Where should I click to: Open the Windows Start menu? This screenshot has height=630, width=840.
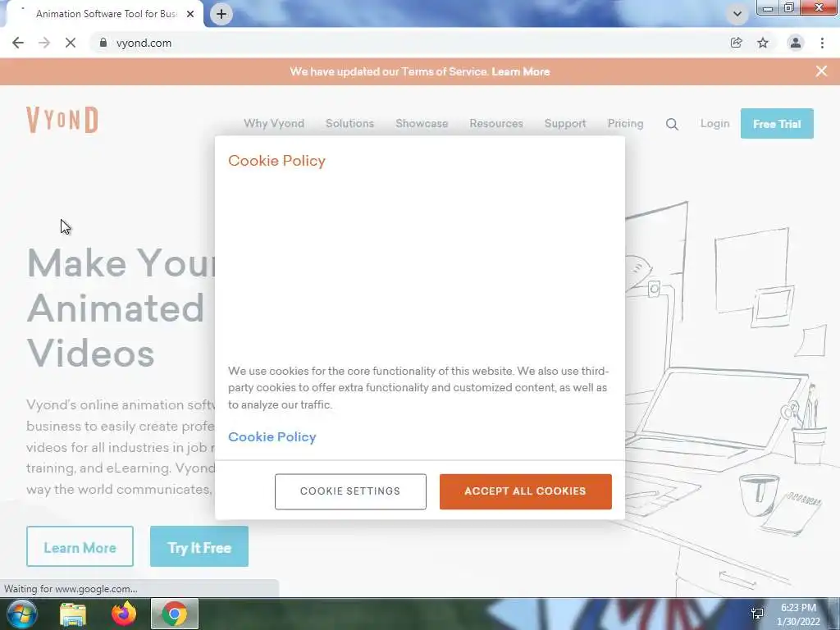[21, 614]
